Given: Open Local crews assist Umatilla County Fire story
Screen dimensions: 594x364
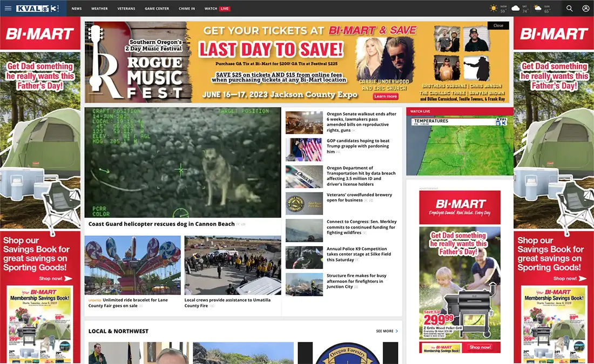Looking at the screenshot, I should [x=227, y=302].
